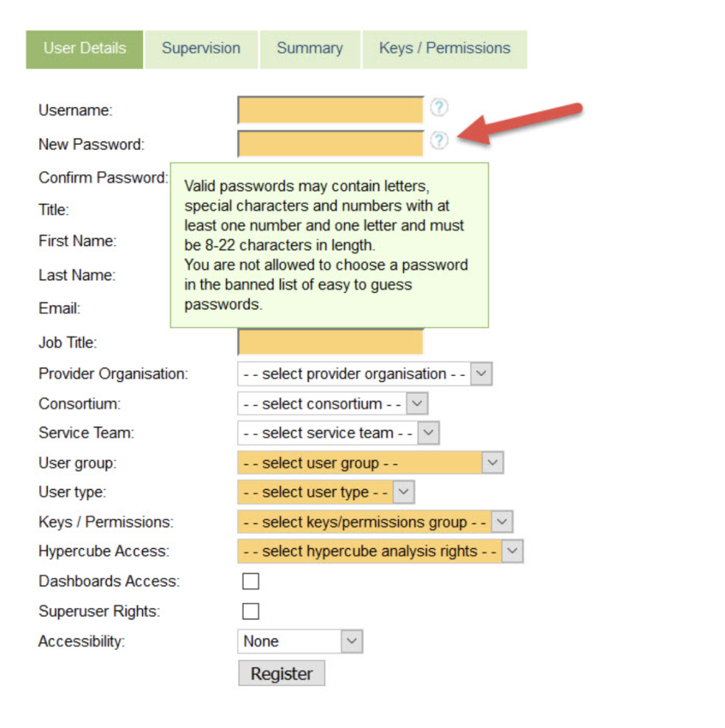Expand keys/permissions group dropdown
Viewport: 725px width, 728px height.
(x=375, y=522)
